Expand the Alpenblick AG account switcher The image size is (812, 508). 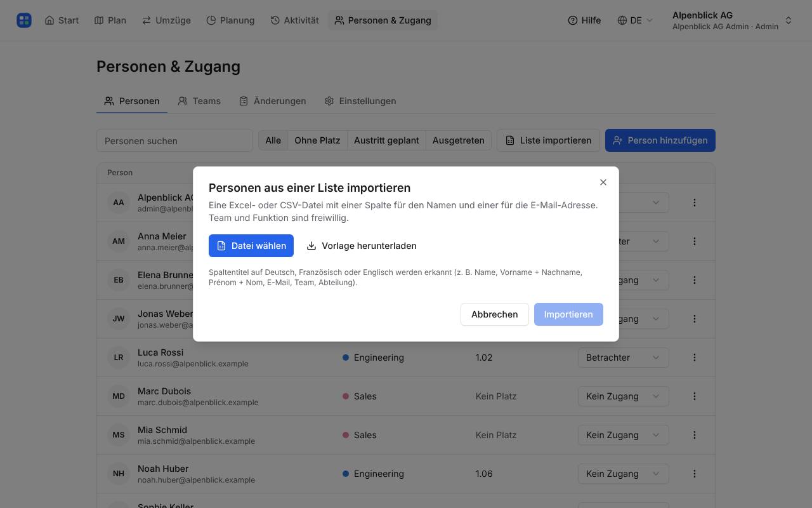point(732,20)
